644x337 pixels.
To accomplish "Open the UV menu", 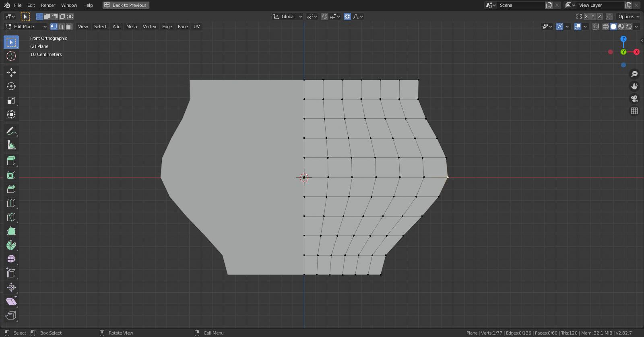I will coord(196,27).
